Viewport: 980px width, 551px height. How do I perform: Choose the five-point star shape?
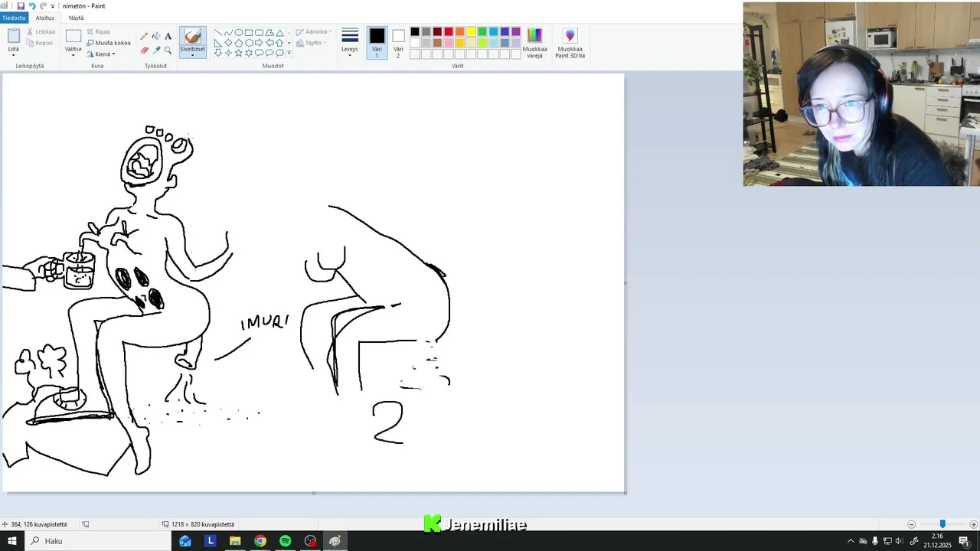click(x=238, y=53)
